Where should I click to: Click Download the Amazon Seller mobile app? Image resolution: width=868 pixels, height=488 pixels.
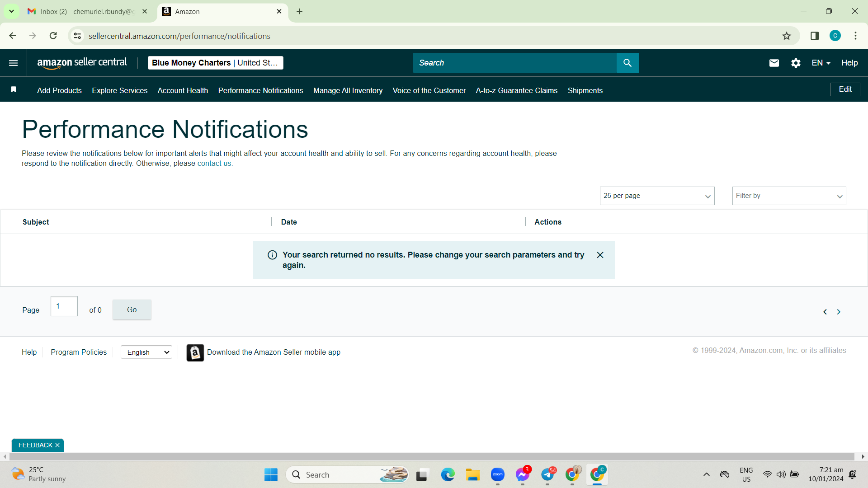274,352
